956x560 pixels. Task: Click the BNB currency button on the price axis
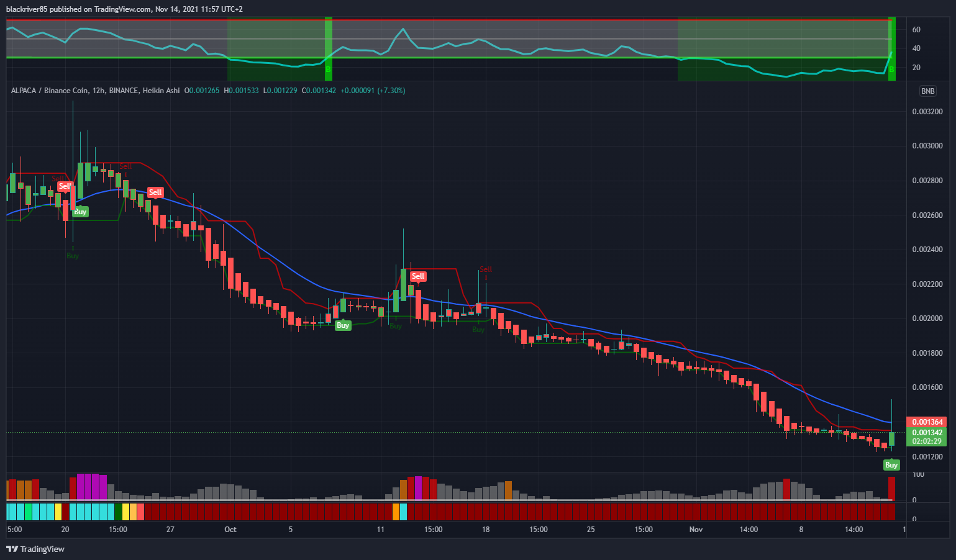pyautogui.click(x=927, y=91)
